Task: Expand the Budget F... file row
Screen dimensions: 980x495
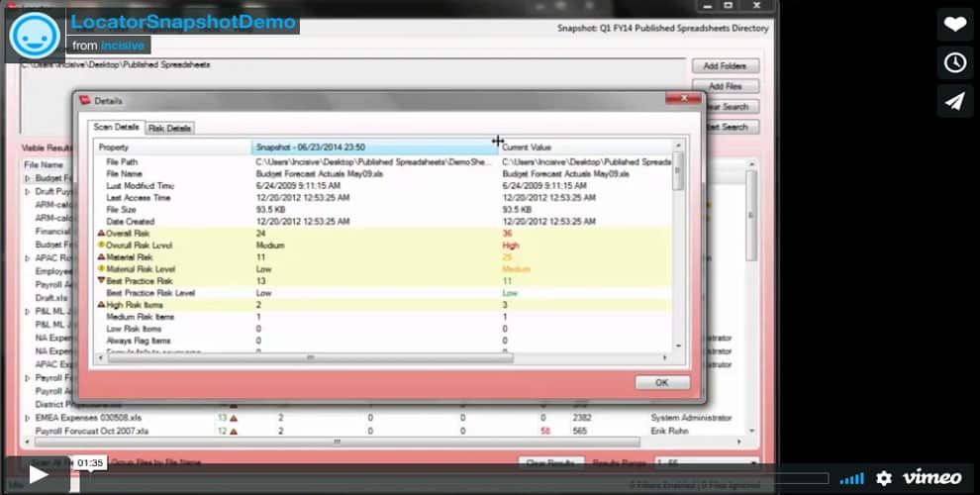Action: (27, 179)
